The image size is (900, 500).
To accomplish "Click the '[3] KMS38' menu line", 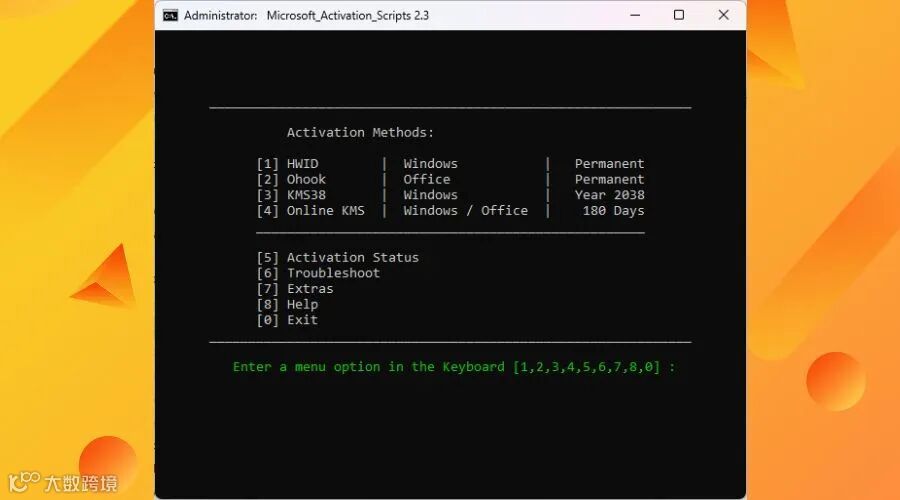I will pos(291,195).
